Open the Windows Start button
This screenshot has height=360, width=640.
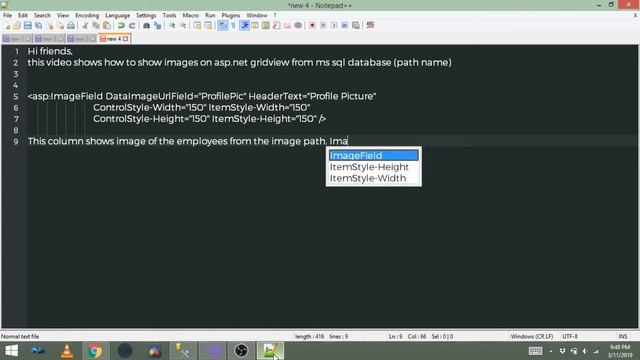(11, 351)
